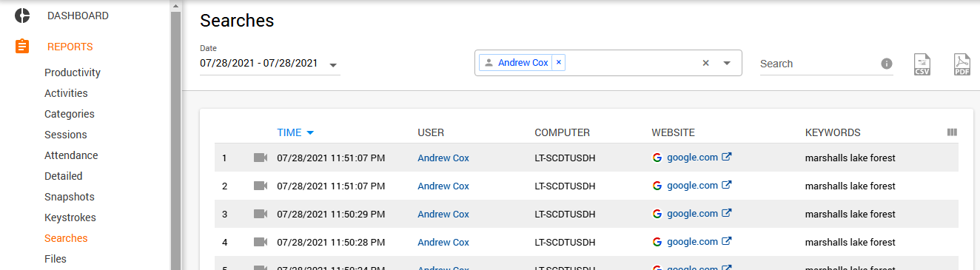The width and height of the screenshot is (980, 270).
Task: Remove Andrew Cox user chip
Action: coord(559,63)
